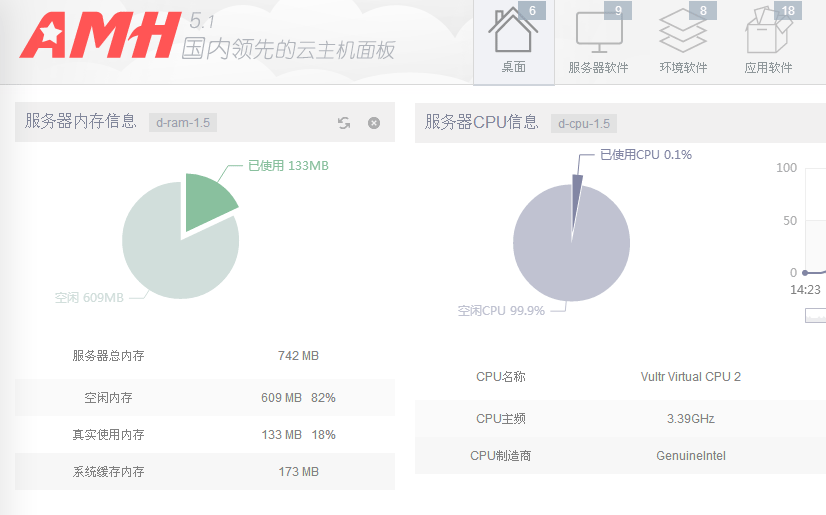The height and width of the screenshot is (515, 826).
Task: Click the CPU chart range thumbnail
Action: coord(815,315)
